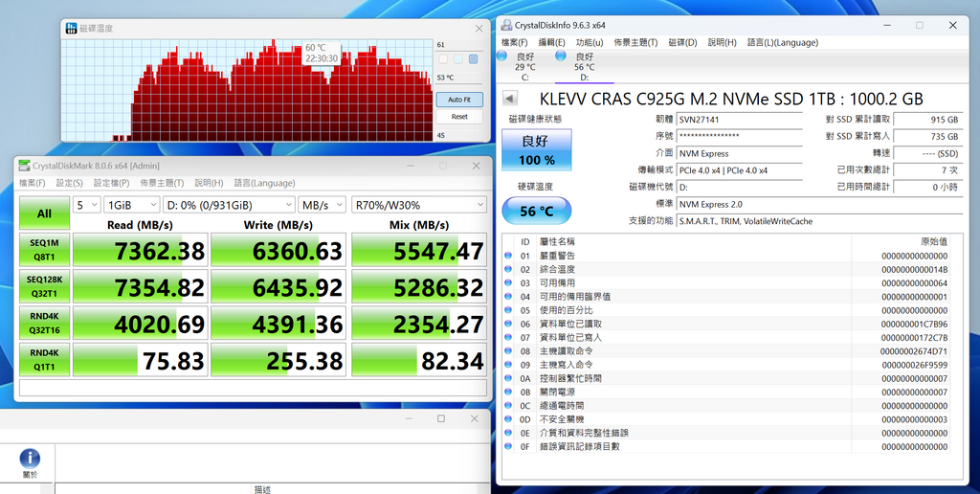
Task: Click the status orb for 07 資料單位已寫入
Action: (x=508, y=338)
